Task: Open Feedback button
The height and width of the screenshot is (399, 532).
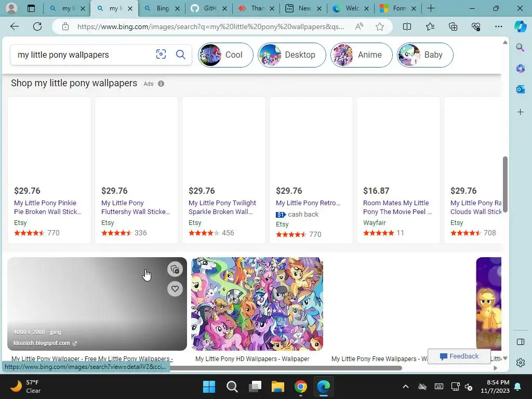Action: tap(459, 356)
